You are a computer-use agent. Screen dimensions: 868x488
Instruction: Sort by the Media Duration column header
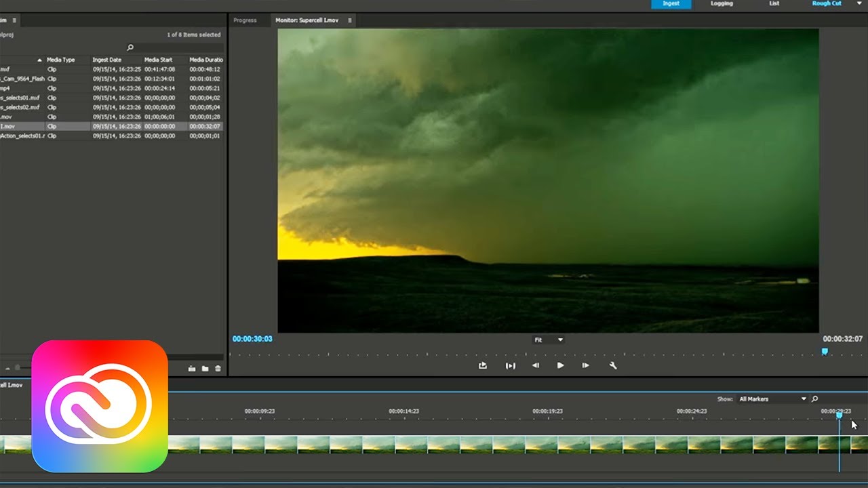(x=206, y=60)
